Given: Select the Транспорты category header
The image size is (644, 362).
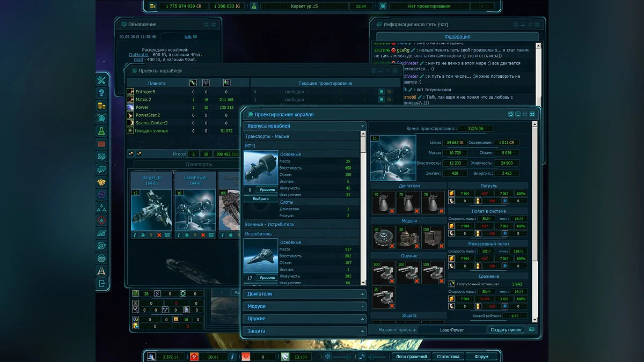Looking at the screenshot, I should tap(199, 165).
